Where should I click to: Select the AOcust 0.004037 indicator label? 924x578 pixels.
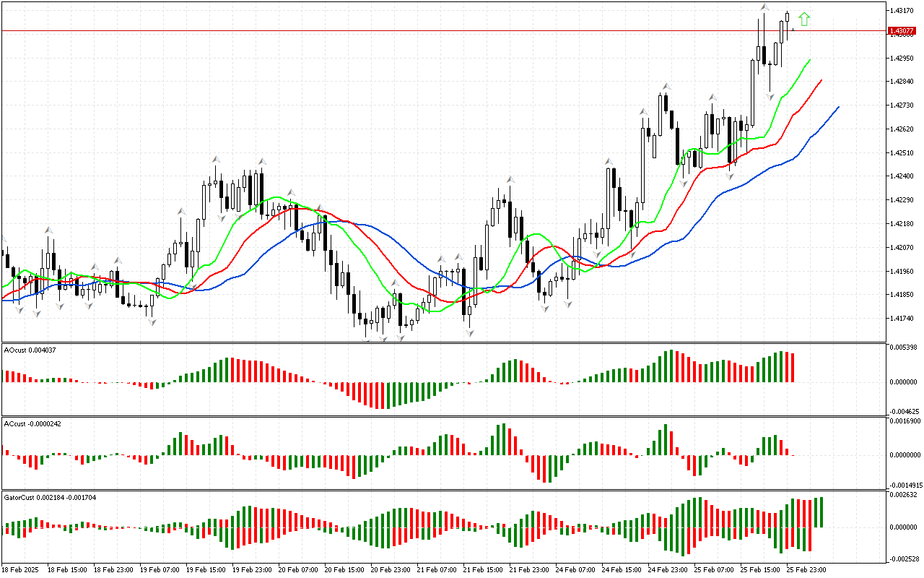[30, 350]
